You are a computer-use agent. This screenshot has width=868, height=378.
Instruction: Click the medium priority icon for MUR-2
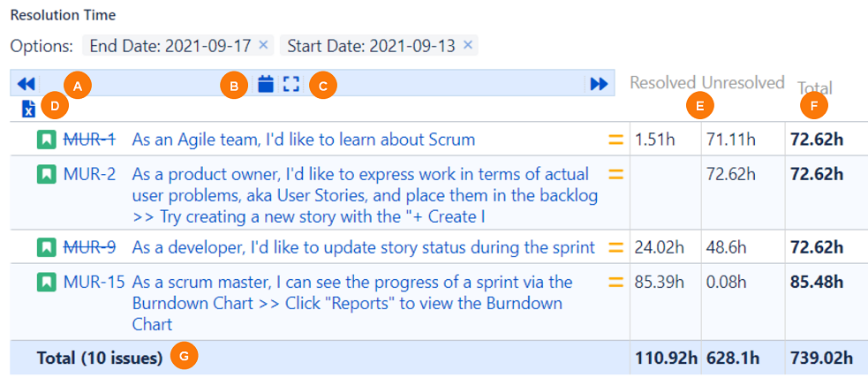615,174
